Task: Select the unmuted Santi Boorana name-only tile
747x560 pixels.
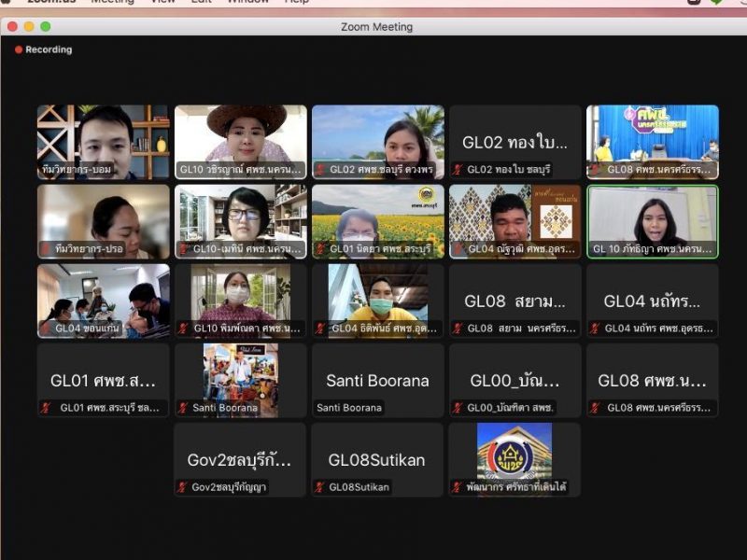Action: [378, 380]
